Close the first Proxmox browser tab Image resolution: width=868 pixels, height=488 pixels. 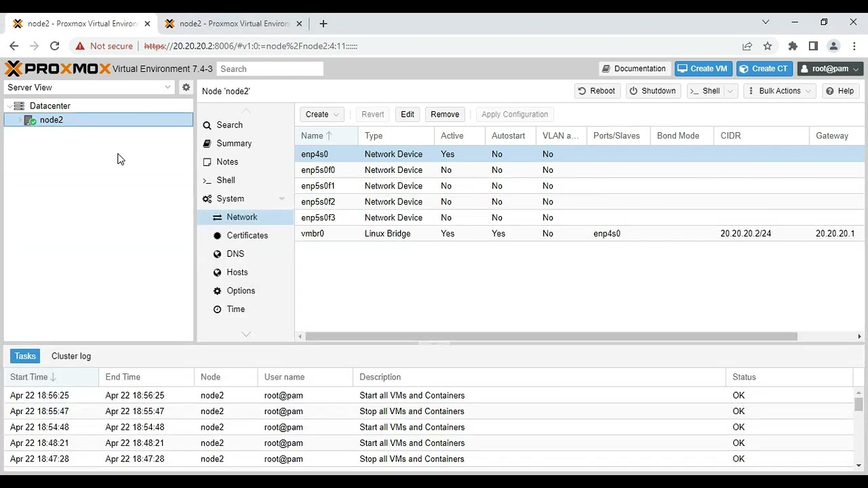tap(147, 24)
